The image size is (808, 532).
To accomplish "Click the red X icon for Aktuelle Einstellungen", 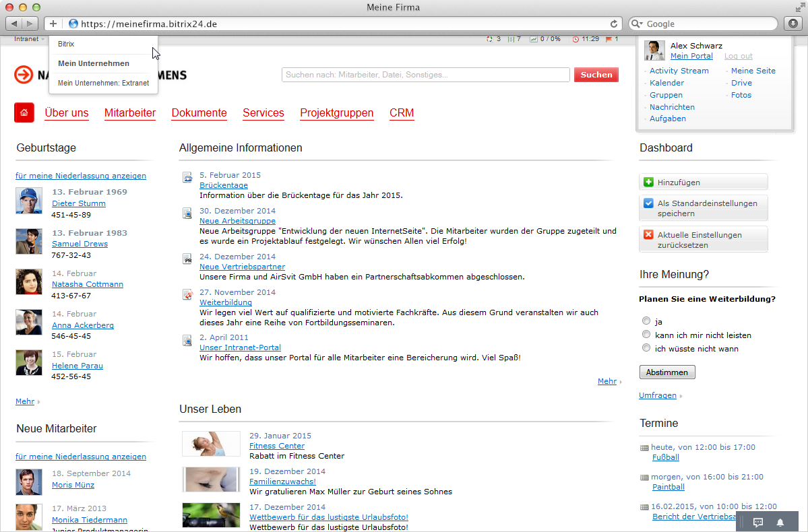I will pos(649,234).
